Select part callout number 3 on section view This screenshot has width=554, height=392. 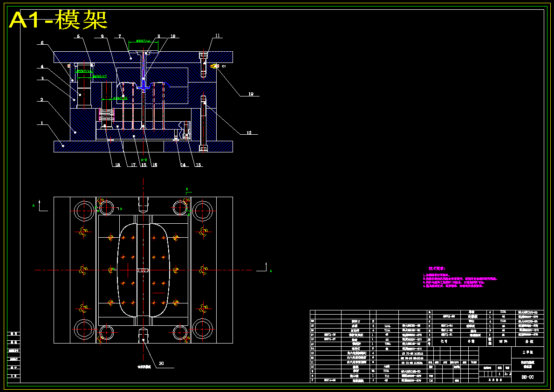pos(41,78)
